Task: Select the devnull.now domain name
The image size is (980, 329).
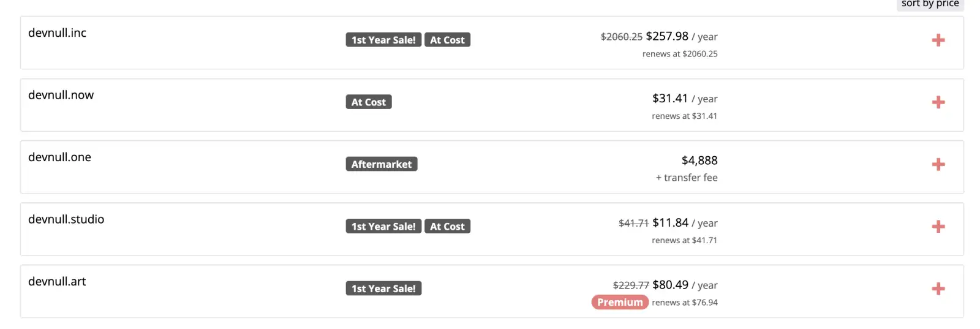Action: click(61, 95)
